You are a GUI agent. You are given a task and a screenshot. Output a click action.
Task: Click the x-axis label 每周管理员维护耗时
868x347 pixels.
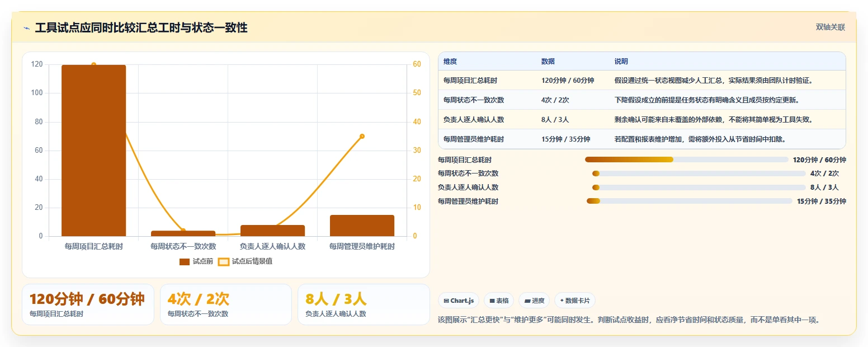[362, 246]
